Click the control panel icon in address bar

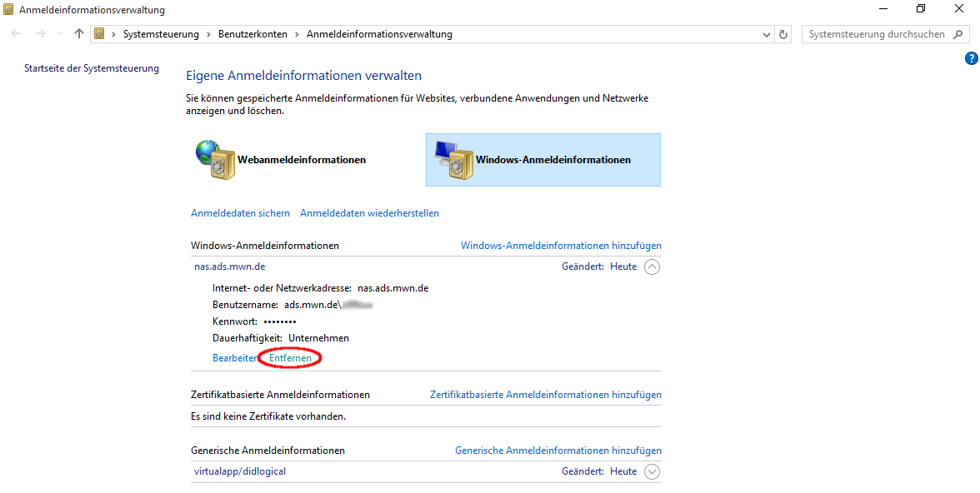(x=100, y=34)
